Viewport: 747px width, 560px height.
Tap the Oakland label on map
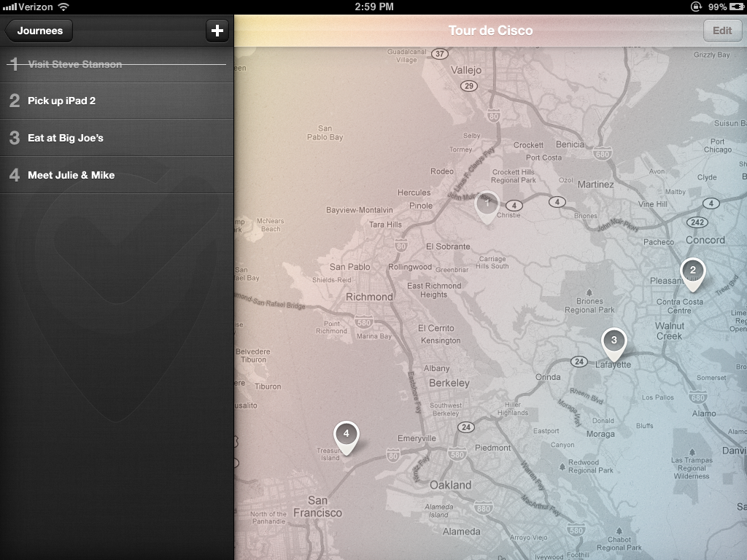pos(450,485)
